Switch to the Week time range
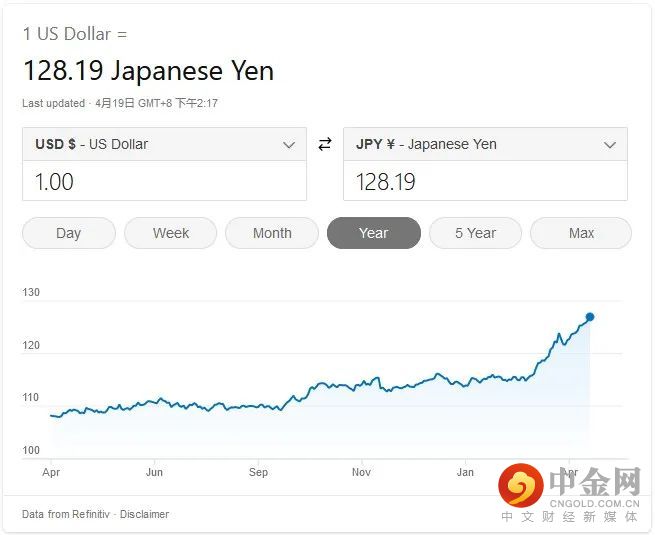Screen dimensions: 655x535 (171, 233)
